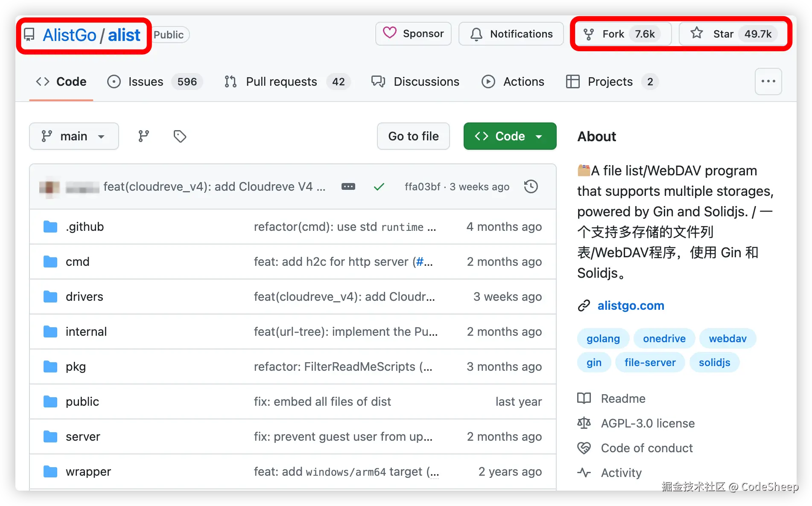Select the onedrive topic tag
The height and width of the screenshot is (506, 812).
[x=664, y=338]
